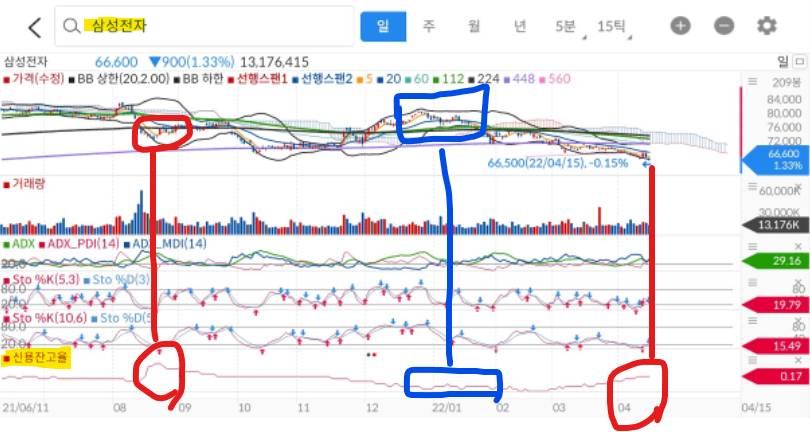This screenshot has width=810, height=432.
Task: Close the 거래량 volume panel
Action: 798,186
